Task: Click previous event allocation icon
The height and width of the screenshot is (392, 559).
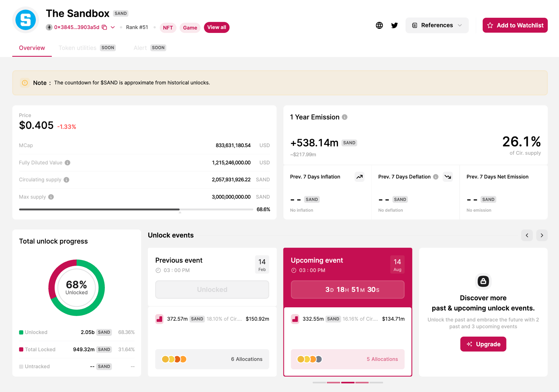Action: (x=160, y=319)
